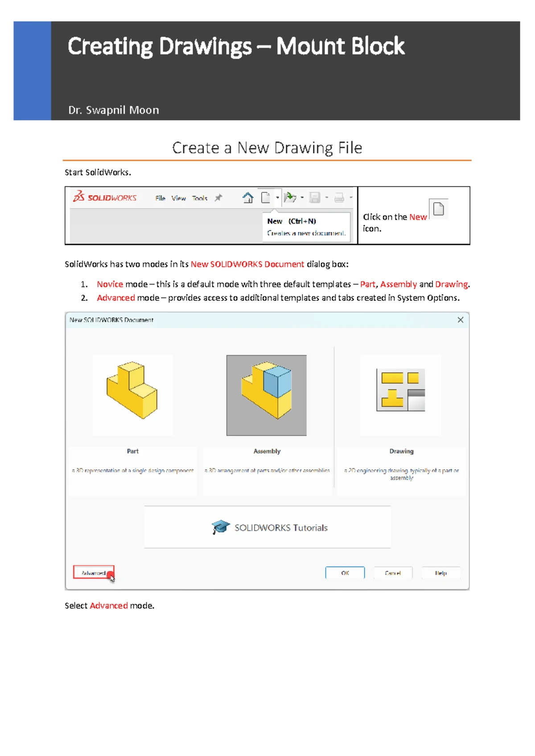The height and width of the screenshot is (756, 535).
Task: Expand the dropdown arrow beside New
Action: click(x=277, y=197)
